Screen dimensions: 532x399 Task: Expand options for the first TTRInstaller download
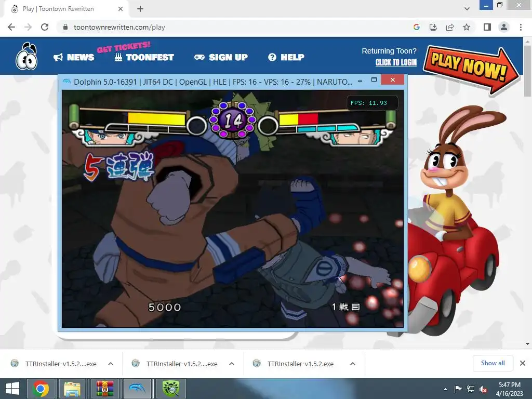tap(111, 364)
